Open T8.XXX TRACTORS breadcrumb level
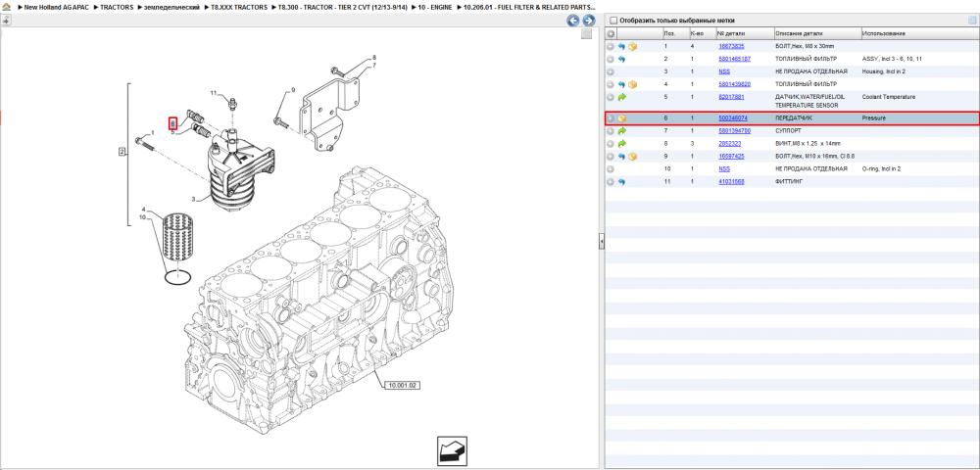 (241, 7)
